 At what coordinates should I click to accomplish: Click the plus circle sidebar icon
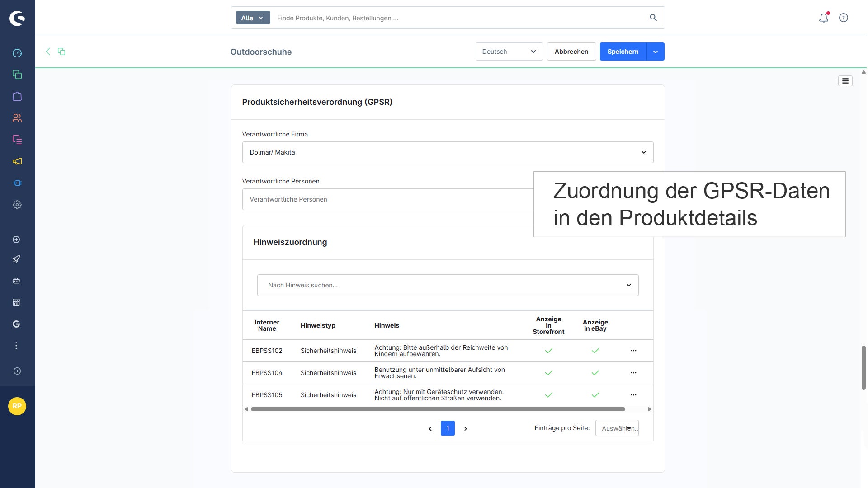click(16, 239)
